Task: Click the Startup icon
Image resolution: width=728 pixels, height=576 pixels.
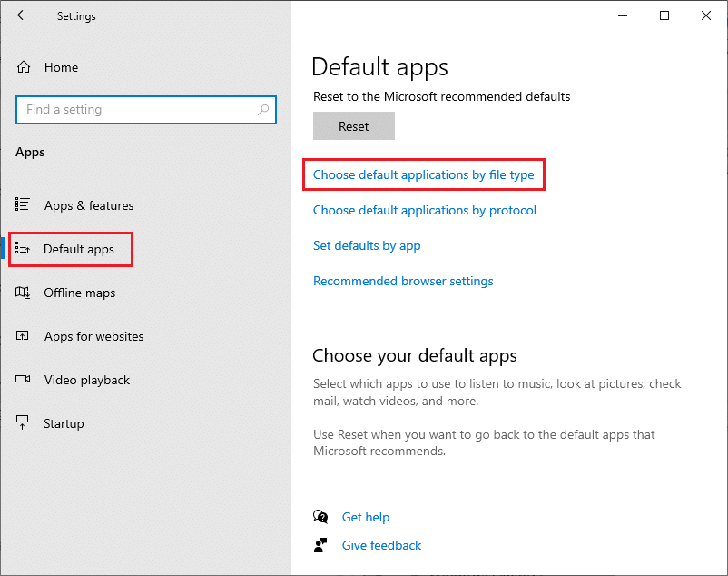Action: click(x=25, y=423)
